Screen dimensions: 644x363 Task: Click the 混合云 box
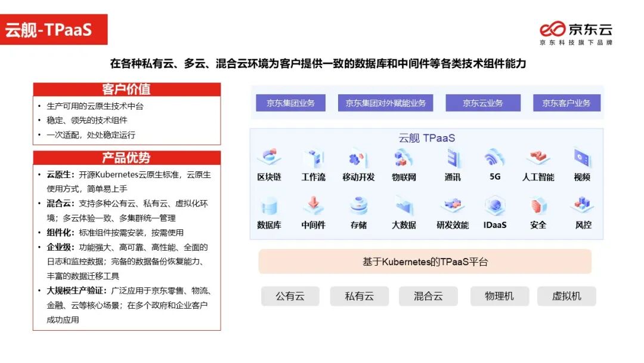pos(428,296)
